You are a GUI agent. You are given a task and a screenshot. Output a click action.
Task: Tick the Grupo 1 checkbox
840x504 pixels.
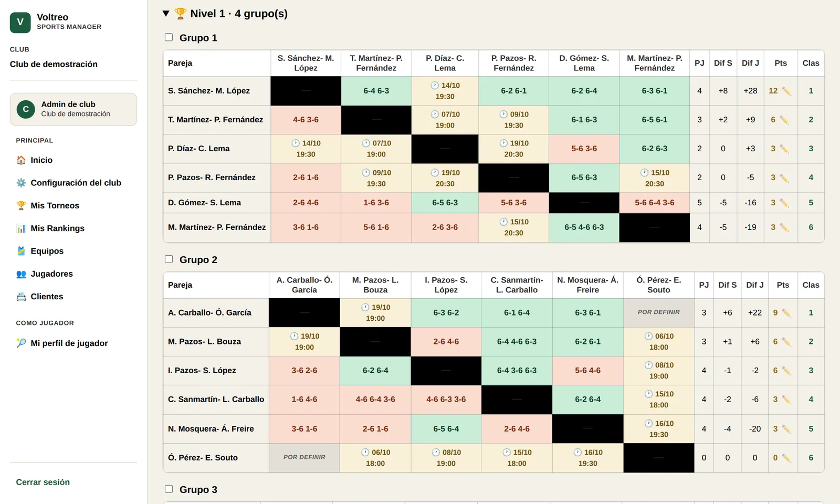169,37
